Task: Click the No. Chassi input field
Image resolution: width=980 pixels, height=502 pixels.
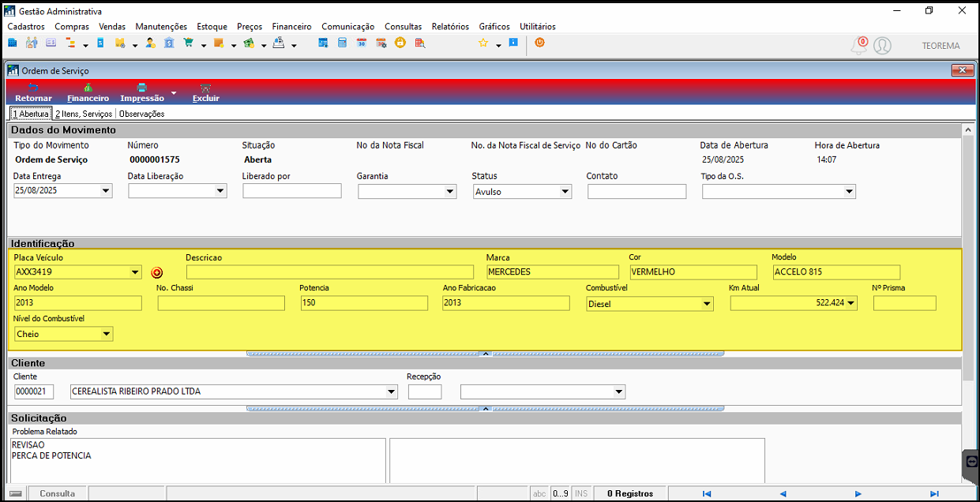Action: tap(221, 303)
